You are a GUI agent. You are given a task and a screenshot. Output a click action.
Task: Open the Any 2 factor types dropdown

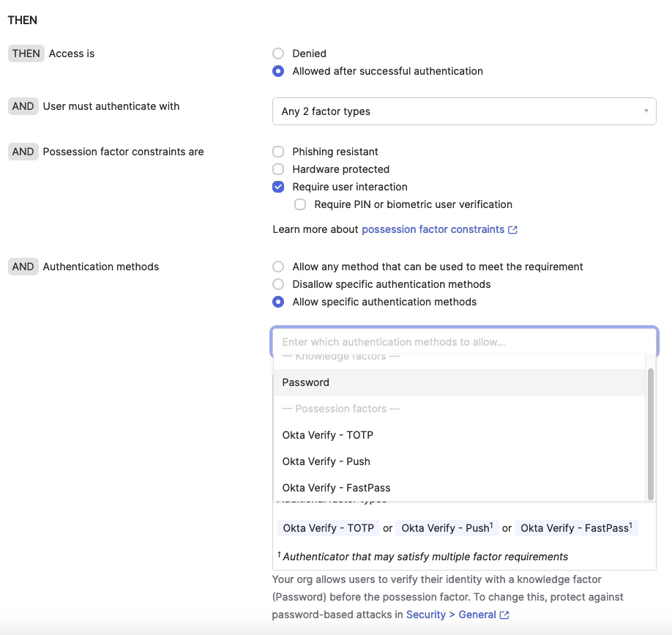pyautogui.click(x=464, y=111)
